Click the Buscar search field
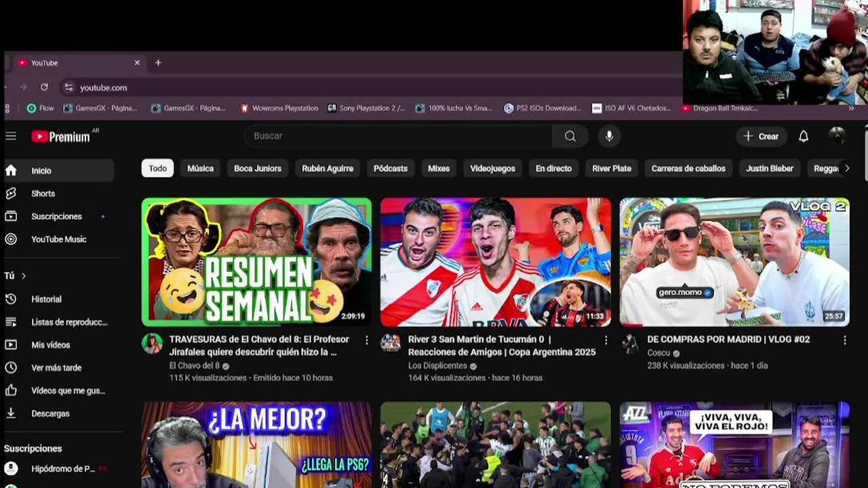This screenshot has height=488, width=868. [x=399, y=136]
